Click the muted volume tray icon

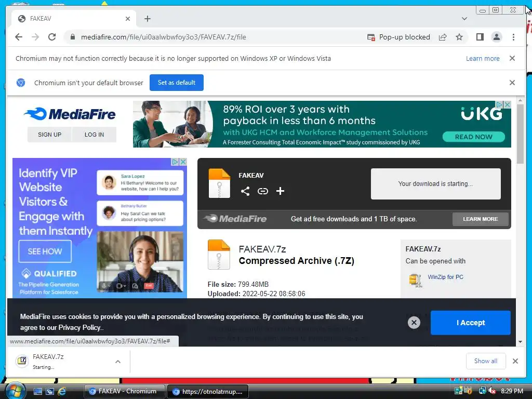[x=492, y=391]
